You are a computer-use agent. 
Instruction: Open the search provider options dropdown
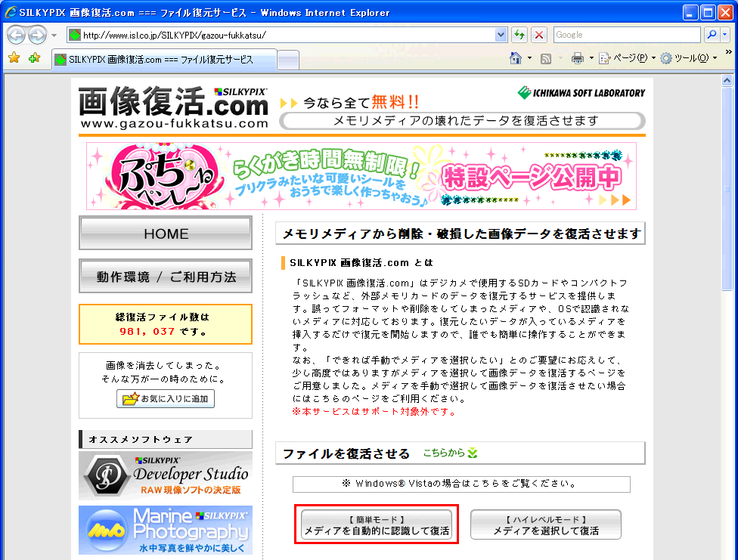pos(725,35)
